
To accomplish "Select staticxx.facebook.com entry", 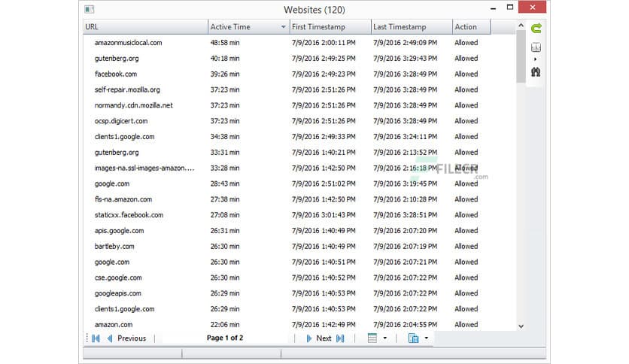I will click(129, 215).
